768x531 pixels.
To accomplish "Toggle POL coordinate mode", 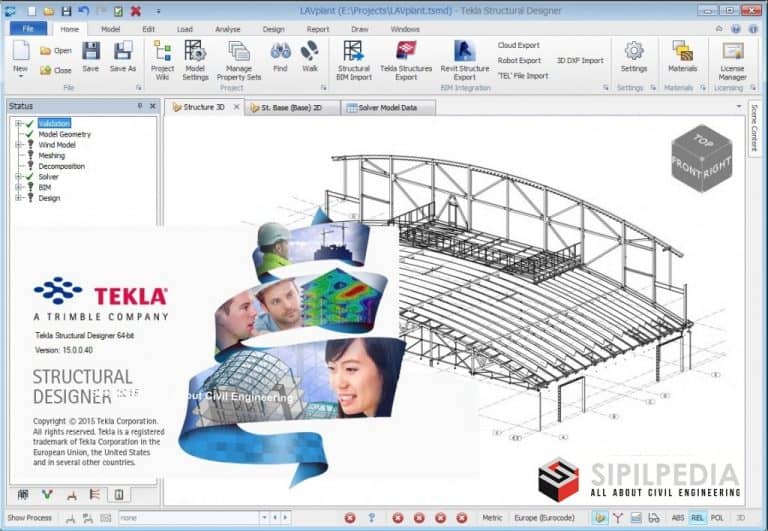I will tap(717, 518).
